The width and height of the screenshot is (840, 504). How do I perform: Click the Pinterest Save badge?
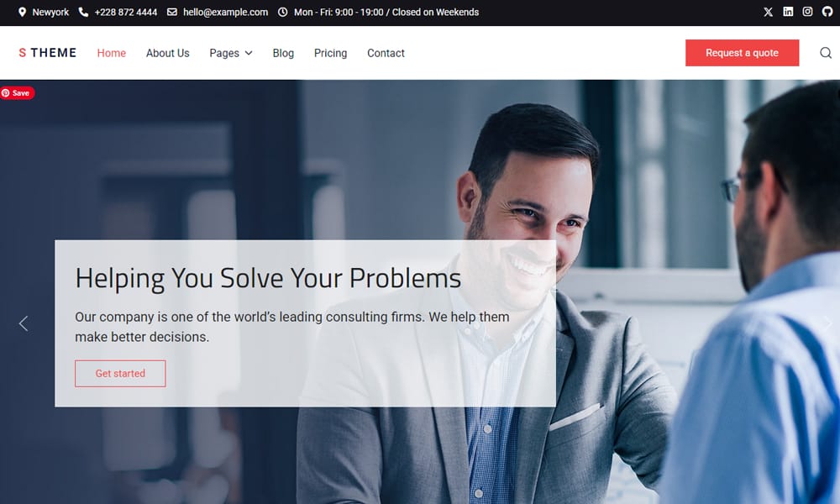point(17,93)
